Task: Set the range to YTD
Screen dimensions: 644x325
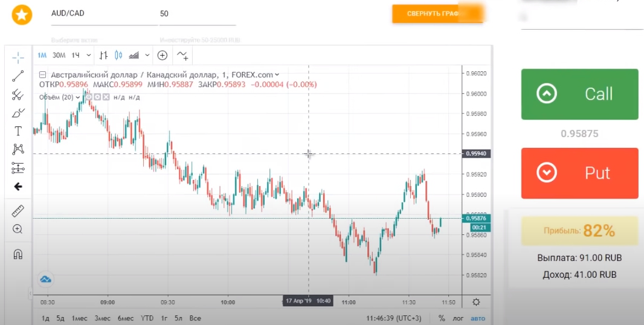Action: pos(147,318)
